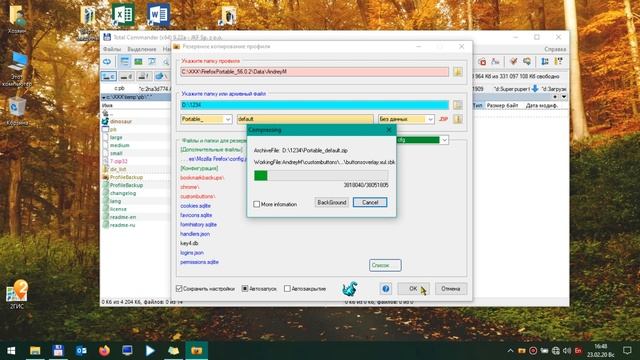640x360 pixels.
Task: Toggle Сохранить настройки checkbox
Action: [x=179, y=289]
